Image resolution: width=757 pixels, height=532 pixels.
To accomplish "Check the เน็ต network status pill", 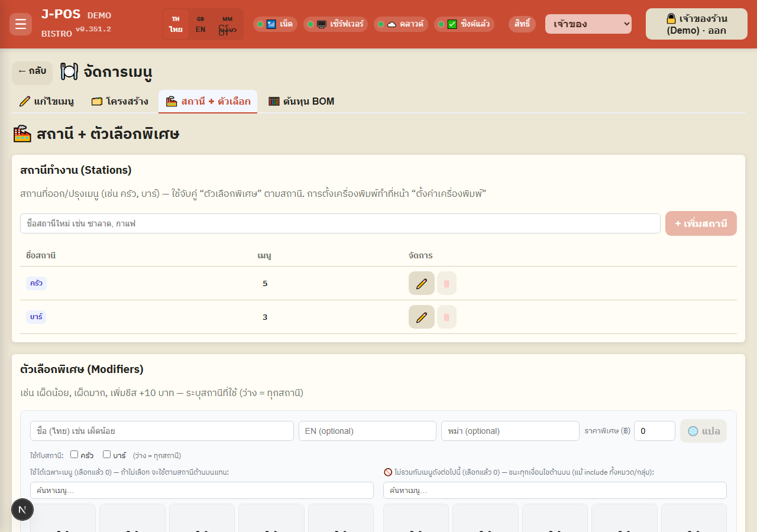I will 276,24.
